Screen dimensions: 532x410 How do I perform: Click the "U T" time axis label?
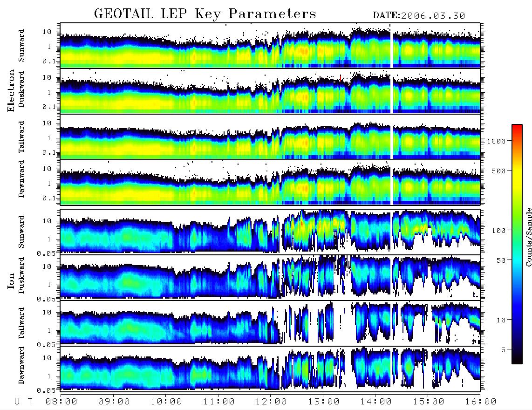click(23, 402)
